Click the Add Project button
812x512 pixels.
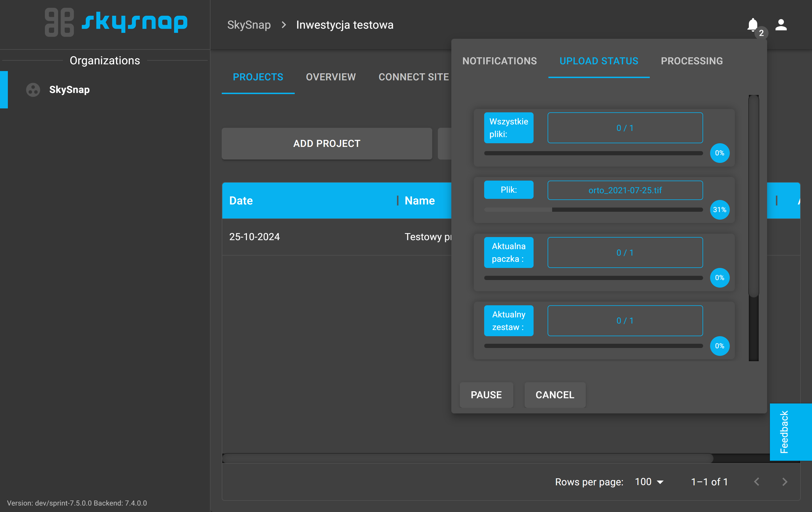tap(327, 144)
